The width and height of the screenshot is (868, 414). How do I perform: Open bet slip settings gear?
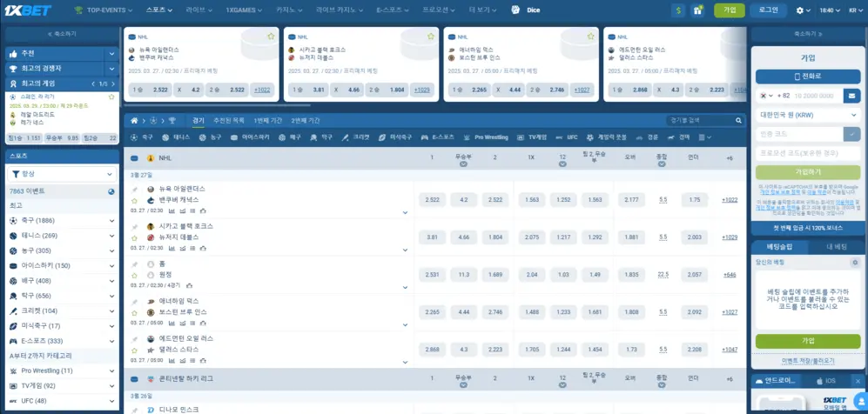855,263
